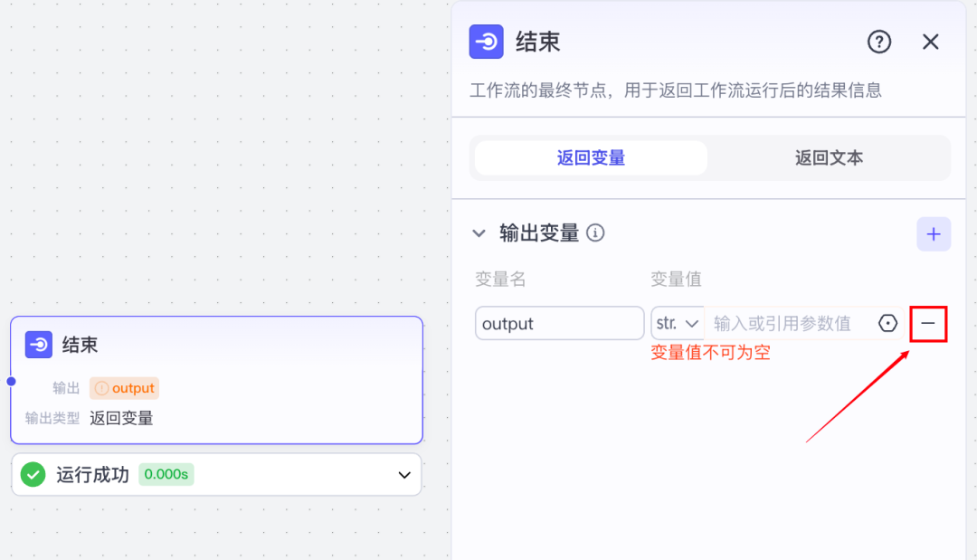Click the help question mark icon
977x560 pixels.
point(879,42)
